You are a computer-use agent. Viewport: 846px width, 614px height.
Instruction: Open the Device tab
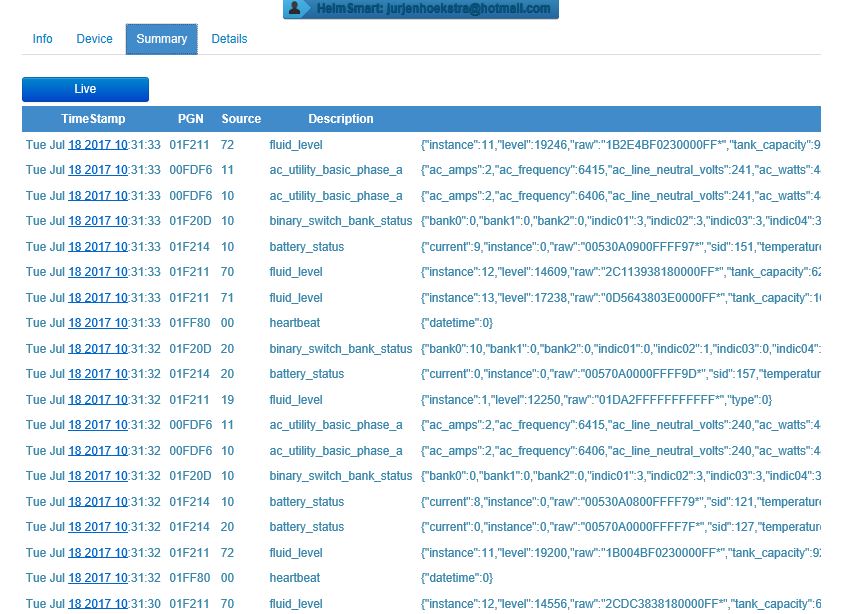click(x=94, y=39)
